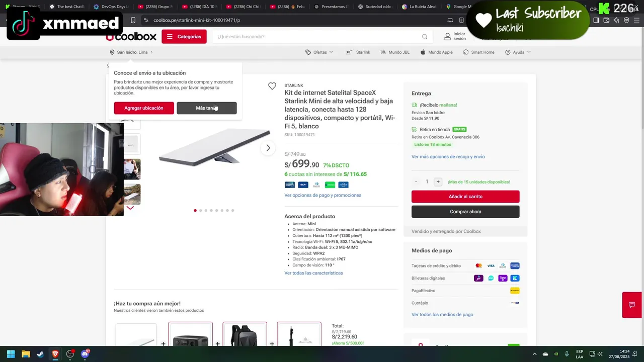Click the BCP payment bank icon
The width and height of the screenshot is (644, 362).
point(303,185)
